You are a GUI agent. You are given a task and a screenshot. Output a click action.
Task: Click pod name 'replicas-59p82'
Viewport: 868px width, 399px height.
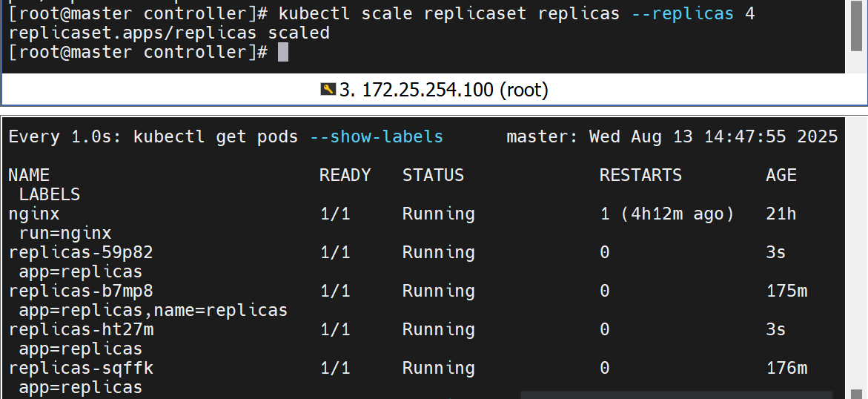(81, 252)
